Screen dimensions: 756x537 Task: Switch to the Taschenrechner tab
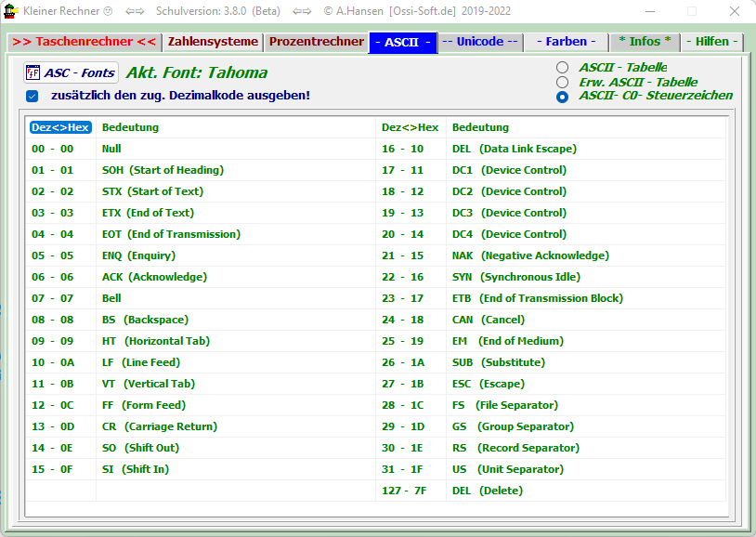pyautogui.click(x=84, y=42)
